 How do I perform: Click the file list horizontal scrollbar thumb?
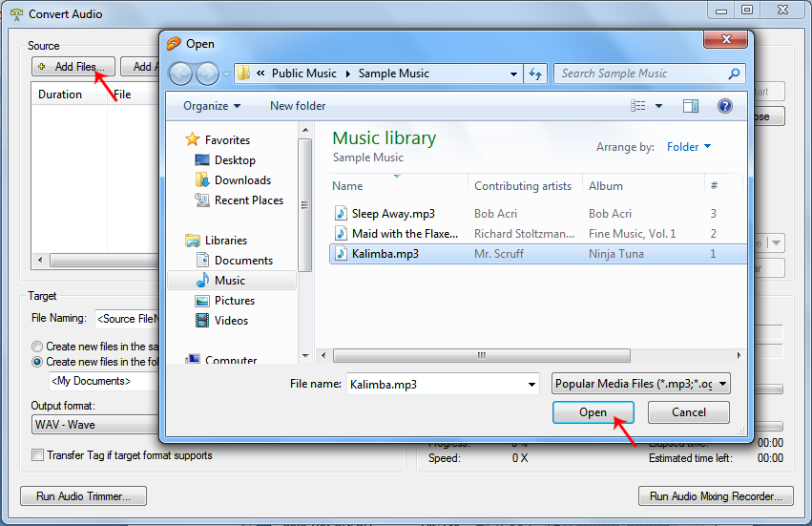(x=482, y=355)
